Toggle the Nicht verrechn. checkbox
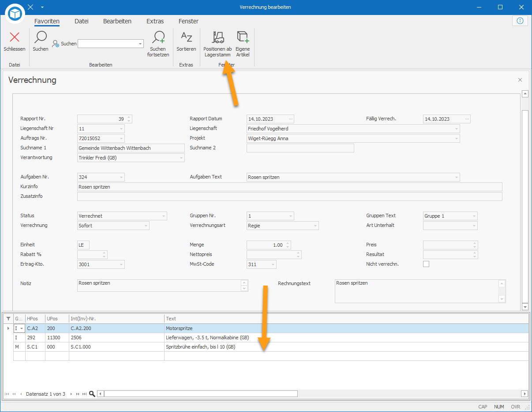532x412 pixels. click(426, 264)
